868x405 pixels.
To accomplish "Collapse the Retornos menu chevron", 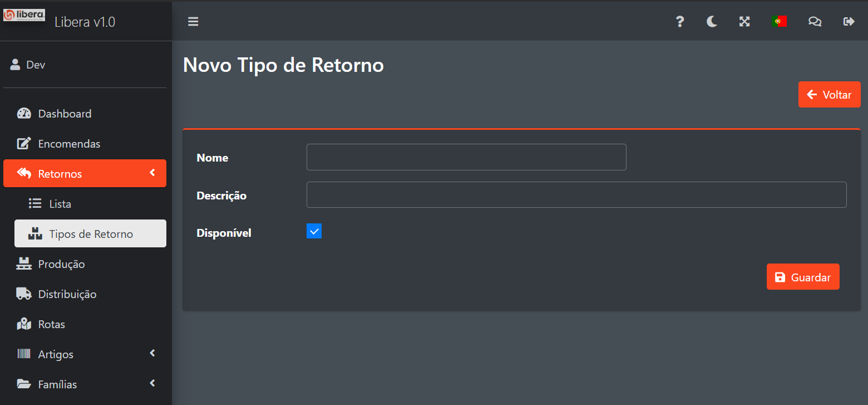I will 152,173.
